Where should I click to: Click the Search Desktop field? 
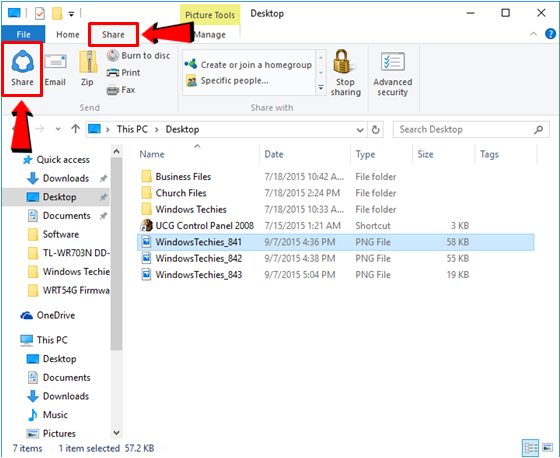tap(471, 129)
